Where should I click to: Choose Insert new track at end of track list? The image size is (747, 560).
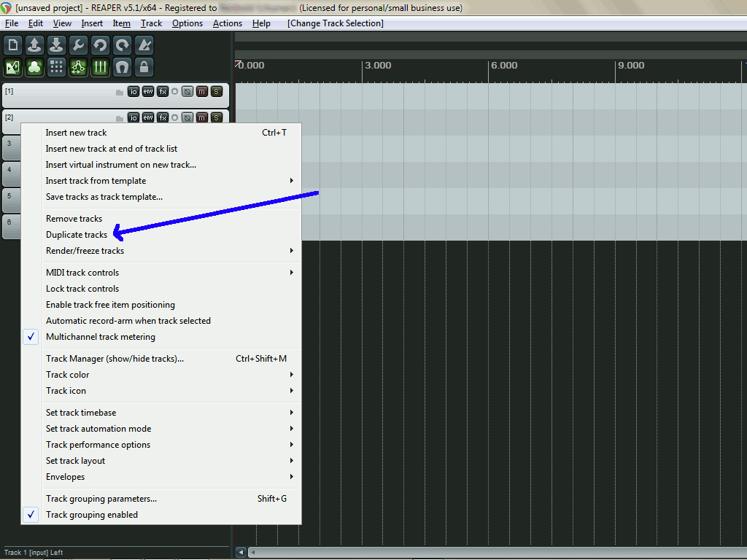coord(161,149)
